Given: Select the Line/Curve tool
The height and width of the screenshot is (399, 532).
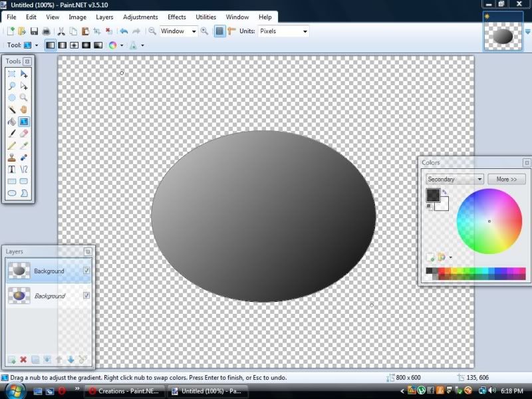Looking at the screenshot, I should tap(24, 169).
